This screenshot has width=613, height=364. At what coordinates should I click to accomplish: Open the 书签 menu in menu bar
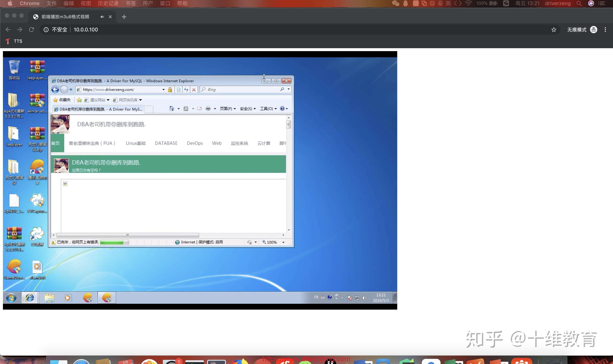pyautogui.click(x=131, y=3)
